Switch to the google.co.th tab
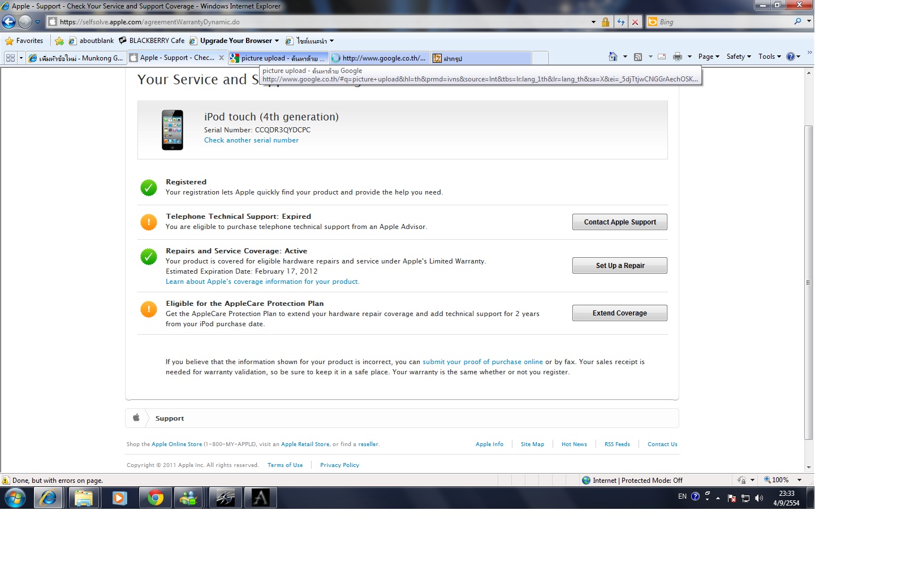The image size is (914, 588). tap(380, 58)
